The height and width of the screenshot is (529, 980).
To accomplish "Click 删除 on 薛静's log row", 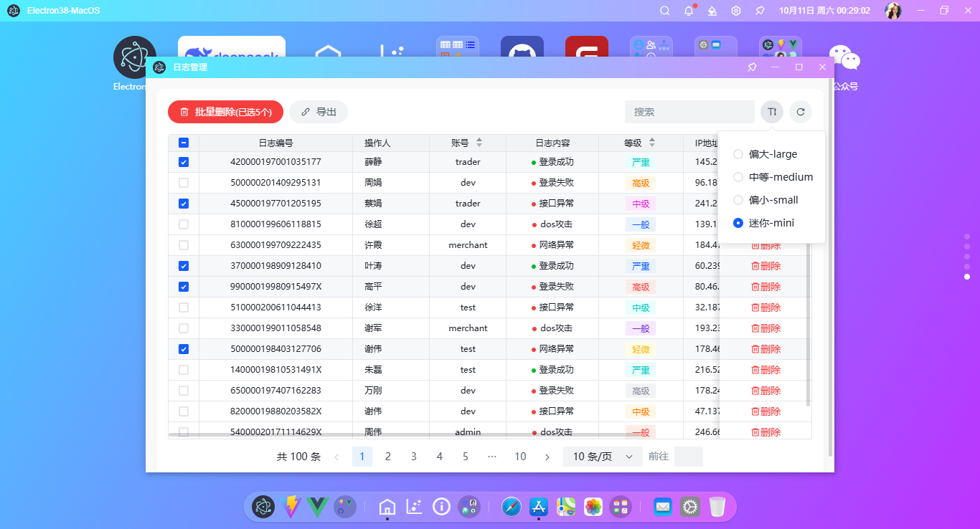I will click(767, 162).
